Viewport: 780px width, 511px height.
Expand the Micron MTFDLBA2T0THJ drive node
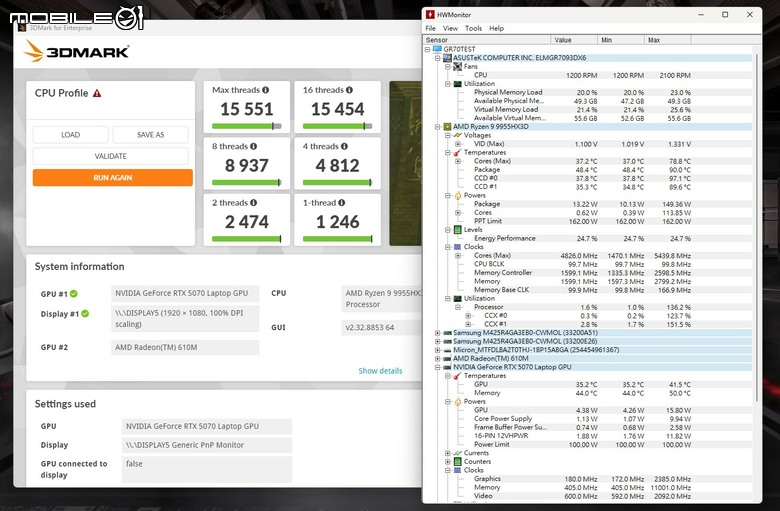438,350
